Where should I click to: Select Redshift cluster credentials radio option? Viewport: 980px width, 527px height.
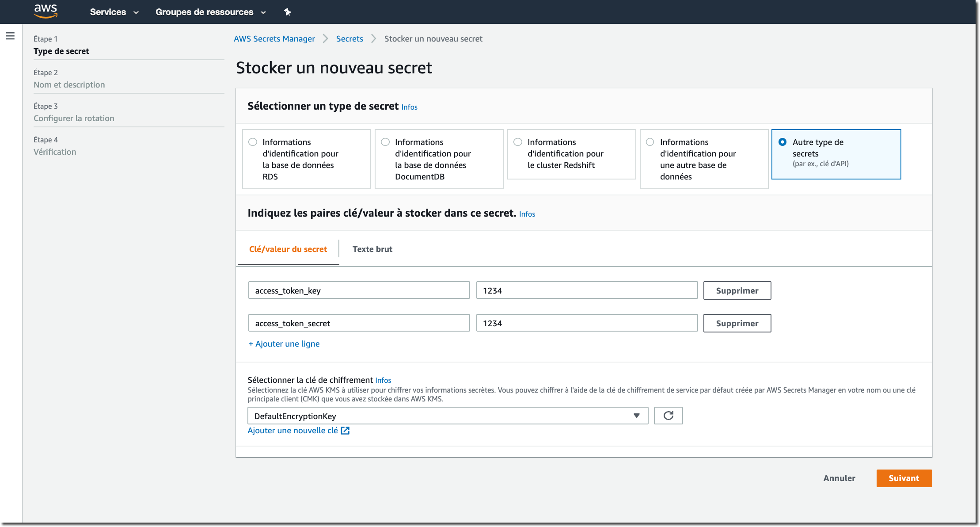(x=518, y=142)
